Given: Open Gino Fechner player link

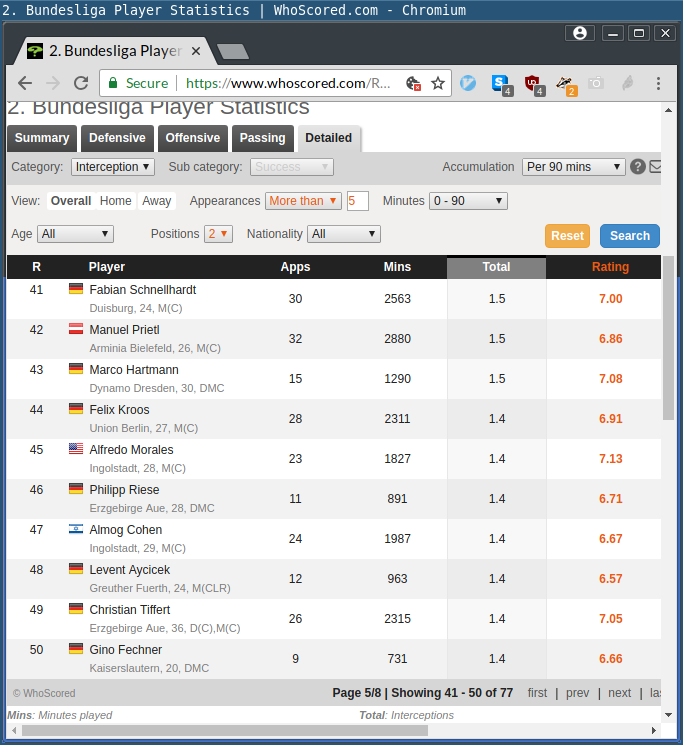Looking at the screenshot, I should pos(125,649).
